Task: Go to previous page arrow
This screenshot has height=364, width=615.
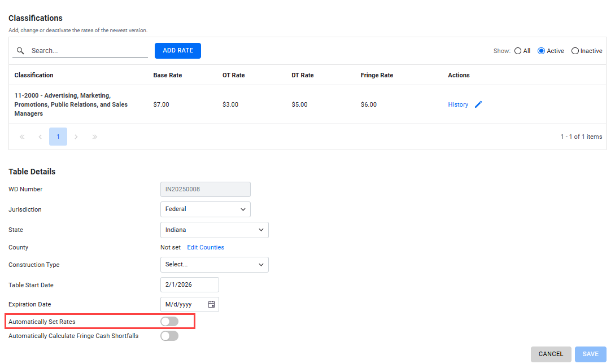Action: 40,137
